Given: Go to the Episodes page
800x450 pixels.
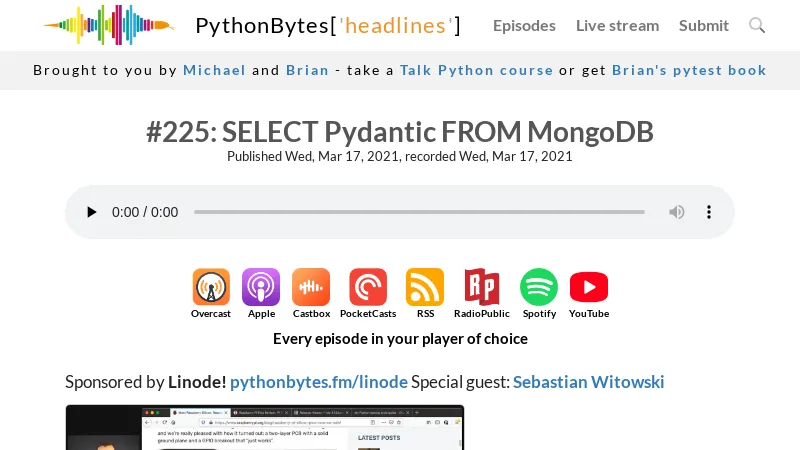Looking at the screenshot, I should coord(524,26).
